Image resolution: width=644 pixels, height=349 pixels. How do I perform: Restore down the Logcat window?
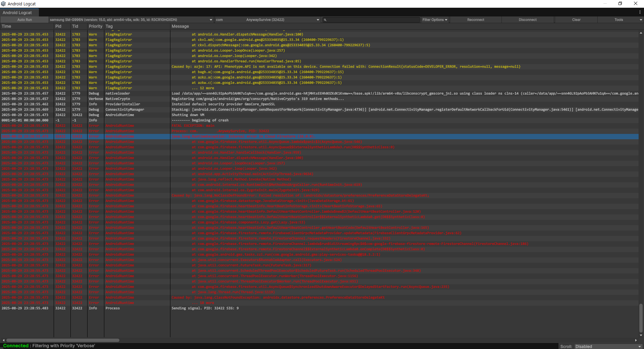pyautogui.click(x=620, y=4)
